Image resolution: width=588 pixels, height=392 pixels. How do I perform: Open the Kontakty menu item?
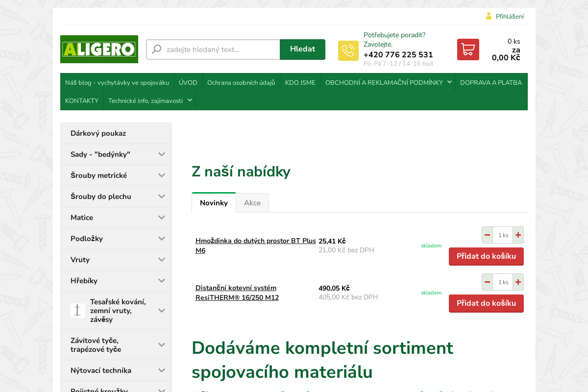[82, 100]
